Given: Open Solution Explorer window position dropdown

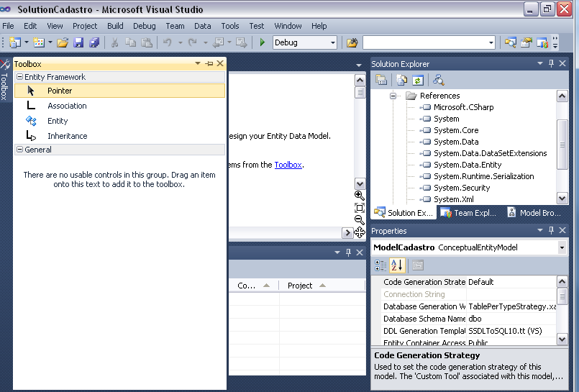Looking at the screenshot, I should [540, 63].
